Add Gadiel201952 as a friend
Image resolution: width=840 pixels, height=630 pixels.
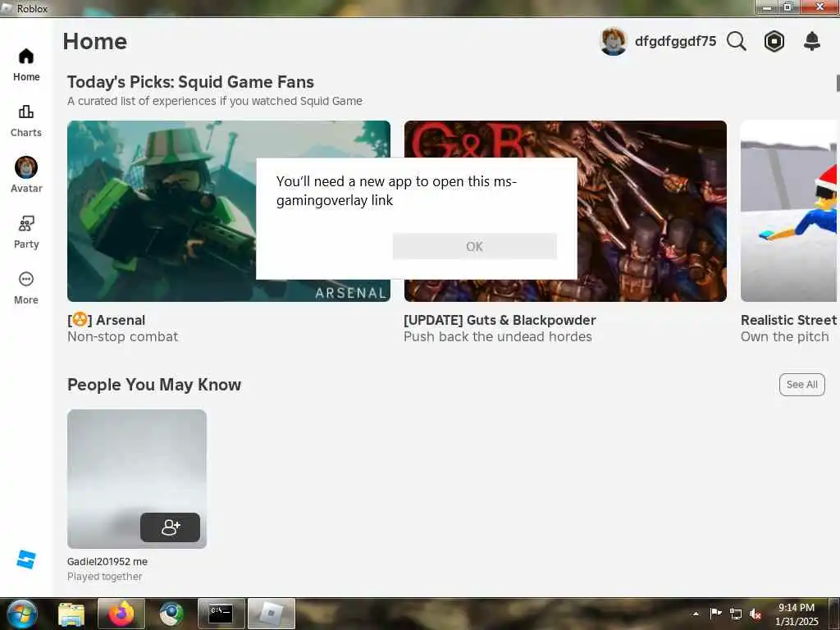(171, 527)
